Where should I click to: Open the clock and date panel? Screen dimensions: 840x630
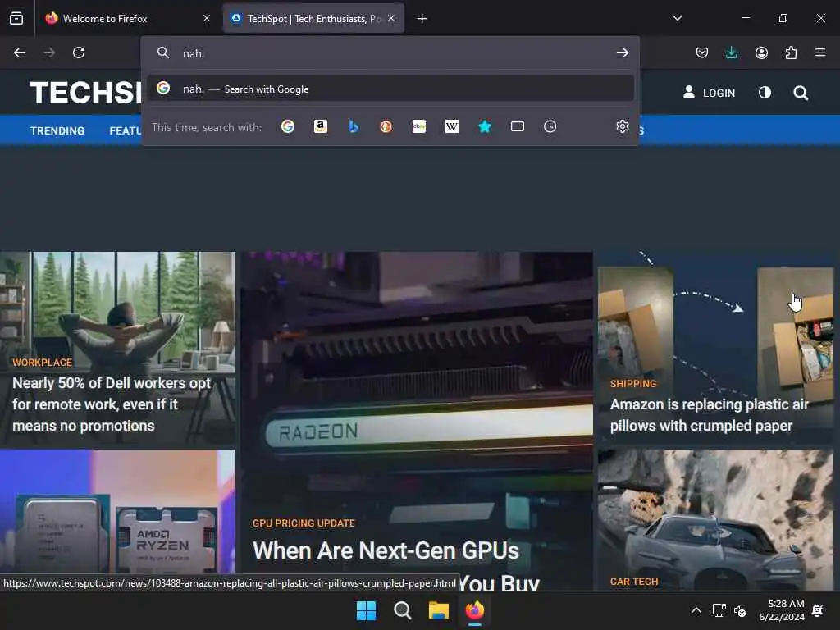tap(782, 610)
